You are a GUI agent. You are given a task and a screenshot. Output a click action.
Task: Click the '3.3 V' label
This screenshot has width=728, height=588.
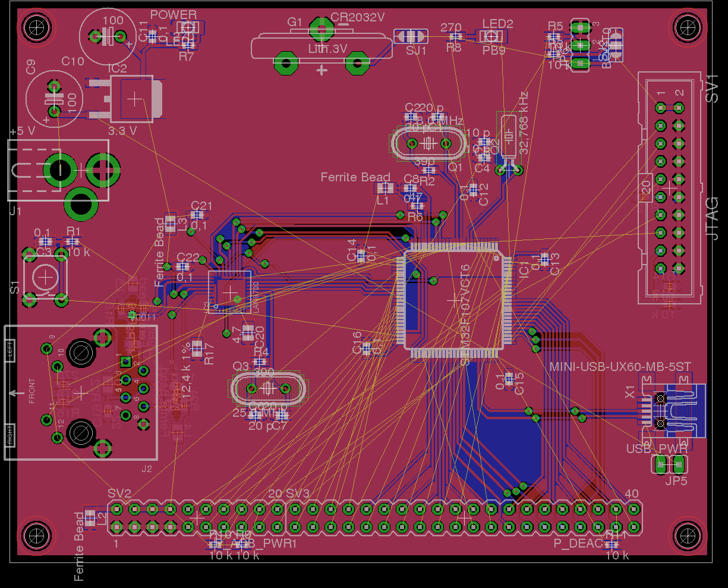(122, 130)
